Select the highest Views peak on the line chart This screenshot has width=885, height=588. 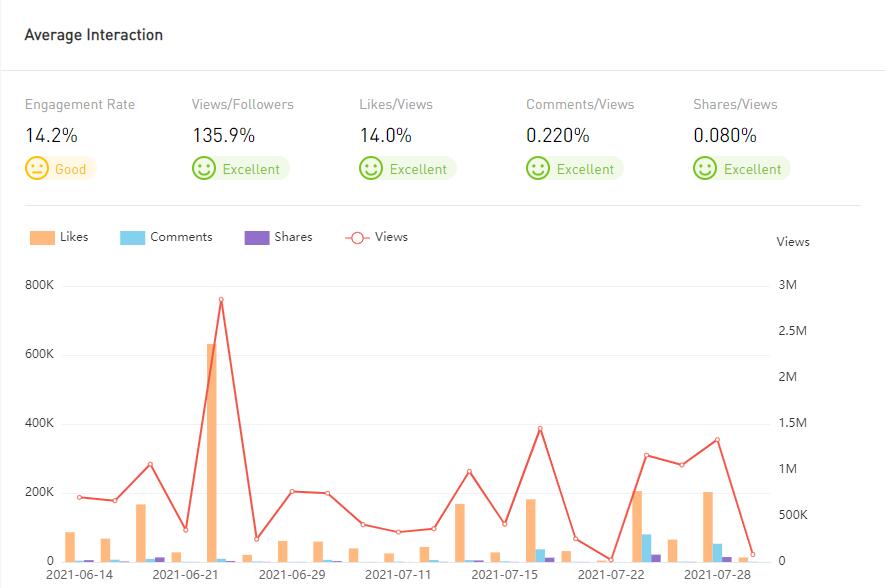point(220,299)
